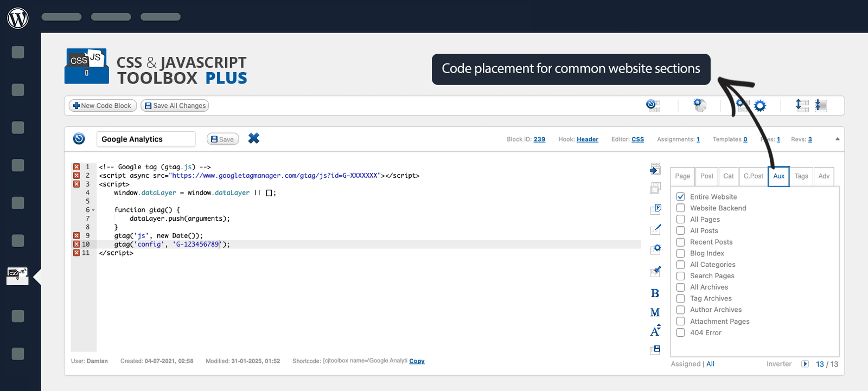Screen dimensions: 868x391
Task: Fold the function gtag code on line 6
Action: click(93, 210)
